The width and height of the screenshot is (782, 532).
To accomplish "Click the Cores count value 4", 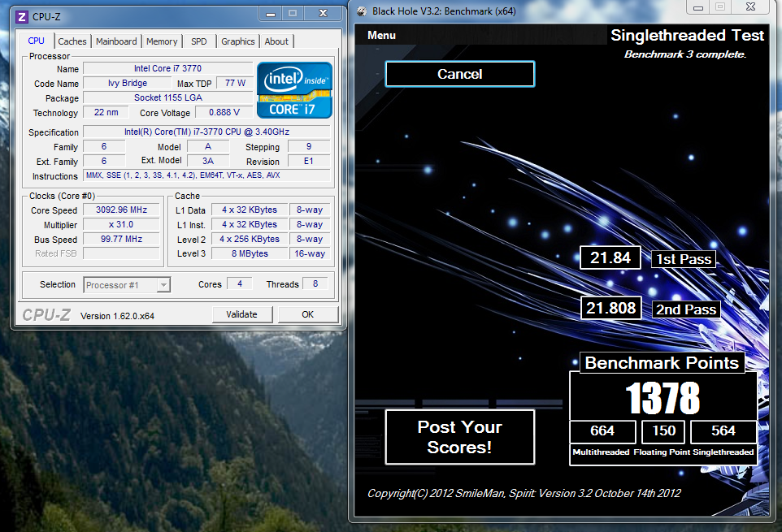I will click(x=240, y=283).
